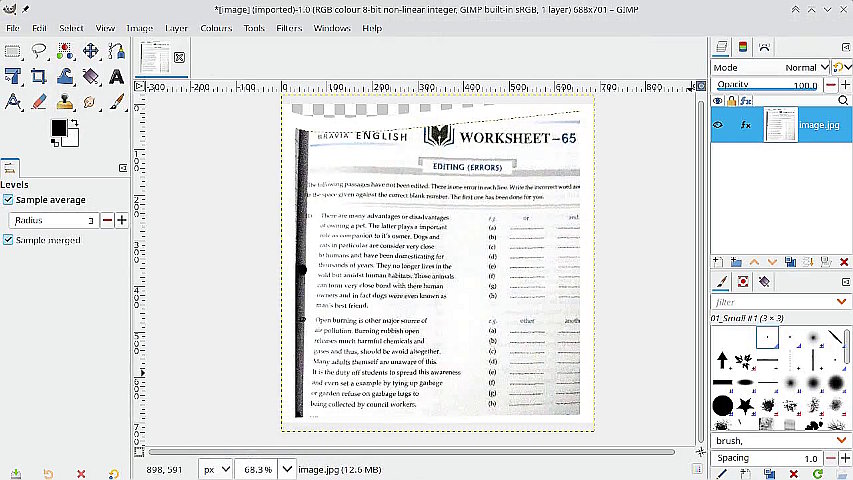Select the Measure compass tool
The image size is (853, 480).
click(x=13, y=102)
